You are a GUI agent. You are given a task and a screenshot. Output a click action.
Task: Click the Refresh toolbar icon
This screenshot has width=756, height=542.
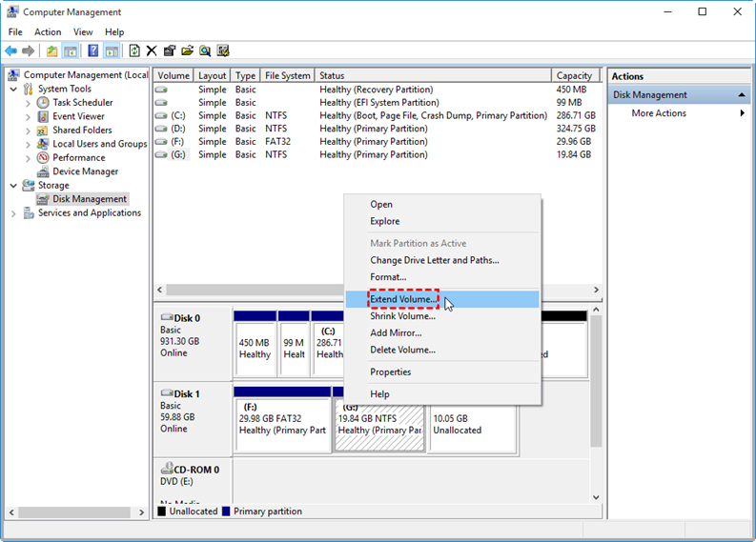click(134, 50)
